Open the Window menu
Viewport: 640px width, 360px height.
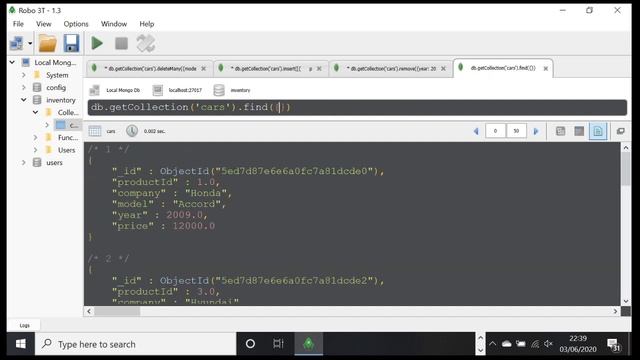pos(114,24)
